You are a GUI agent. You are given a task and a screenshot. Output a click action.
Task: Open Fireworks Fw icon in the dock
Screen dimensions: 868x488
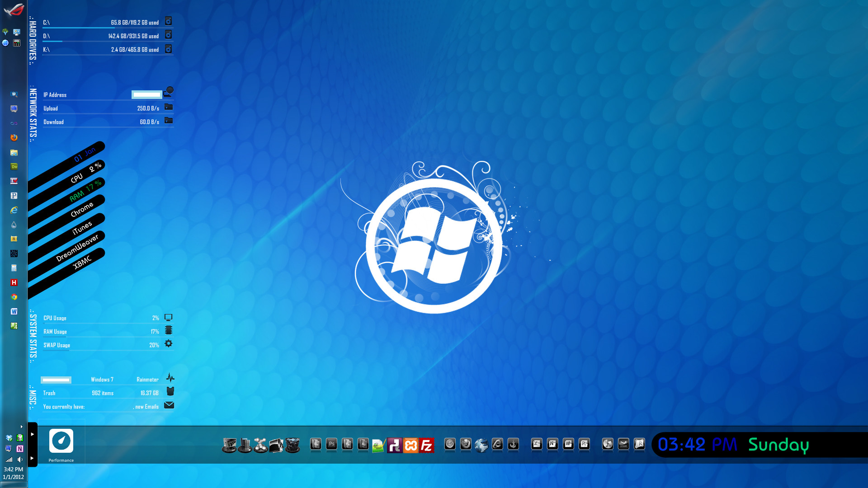347,444
